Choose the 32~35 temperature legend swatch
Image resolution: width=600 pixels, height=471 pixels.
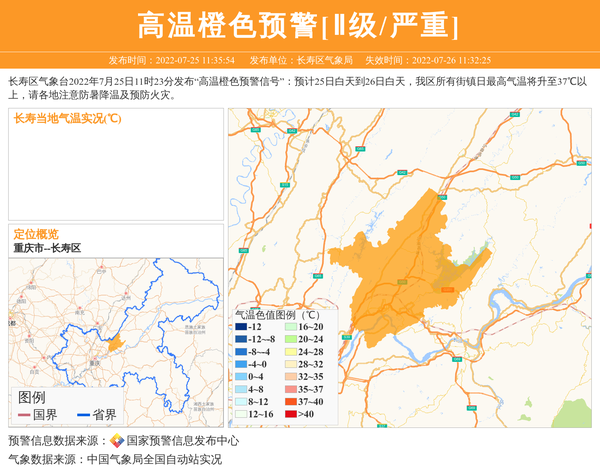coord(290,377)
